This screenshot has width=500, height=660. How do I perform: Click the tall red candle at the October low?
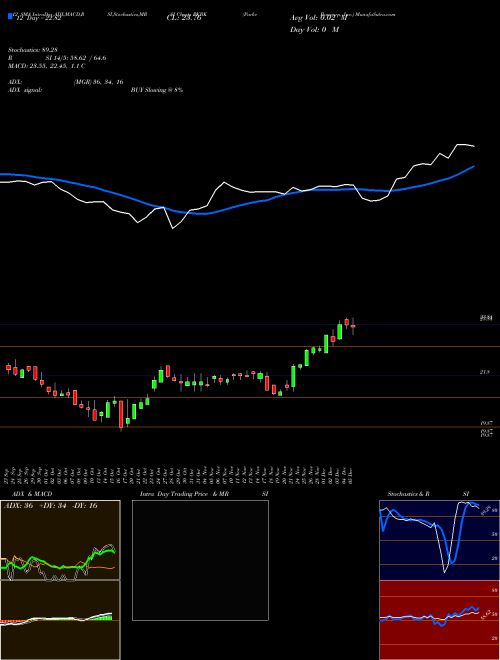point(121,415)
